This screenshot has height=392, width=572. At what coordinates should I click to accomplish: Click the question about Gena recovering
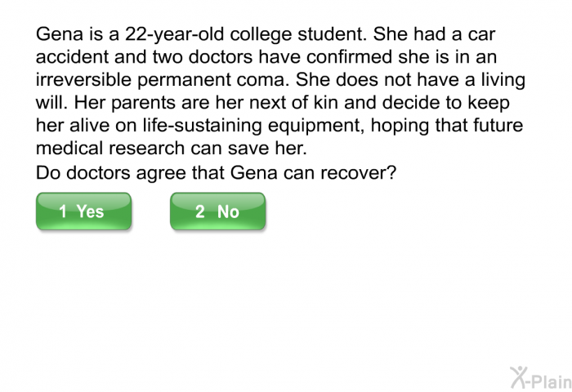216,172
